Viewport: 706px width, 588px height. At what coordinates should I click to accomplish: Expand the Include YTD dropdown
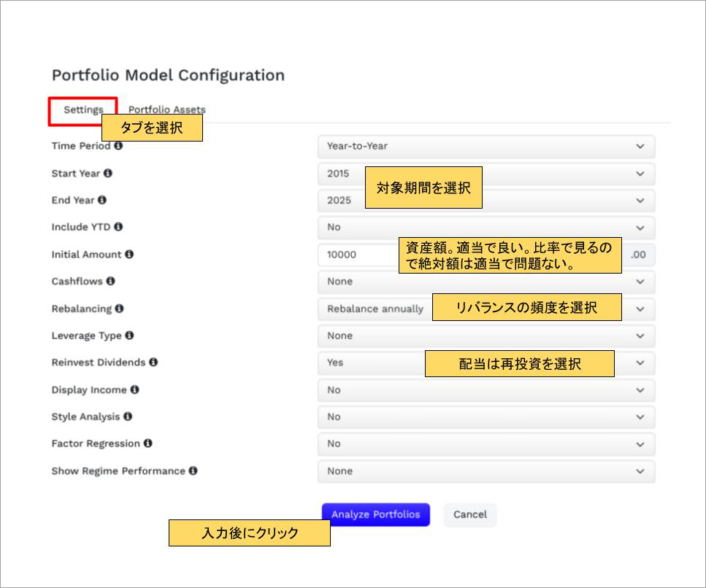click(x=486, y=228)
